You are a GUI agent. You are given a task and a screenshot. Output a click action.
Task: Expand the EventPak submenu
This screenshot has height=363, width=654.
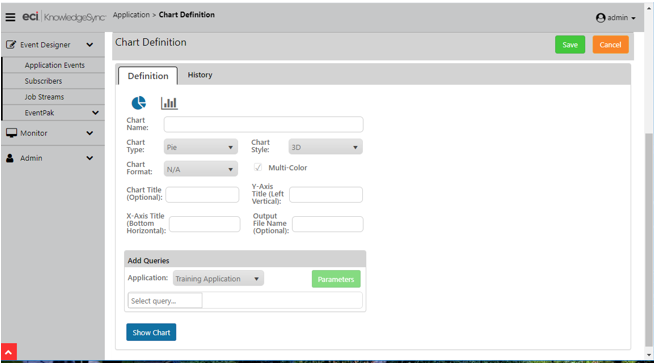[x=96, y=113]
